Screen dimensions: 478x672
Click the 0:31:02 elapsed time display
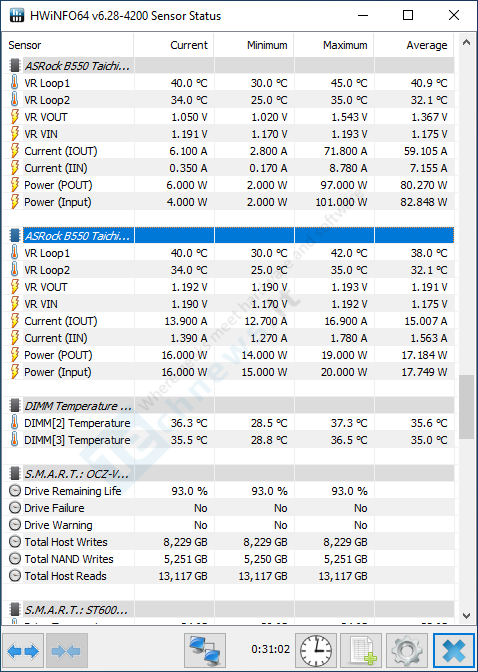(x=271, y=649)
